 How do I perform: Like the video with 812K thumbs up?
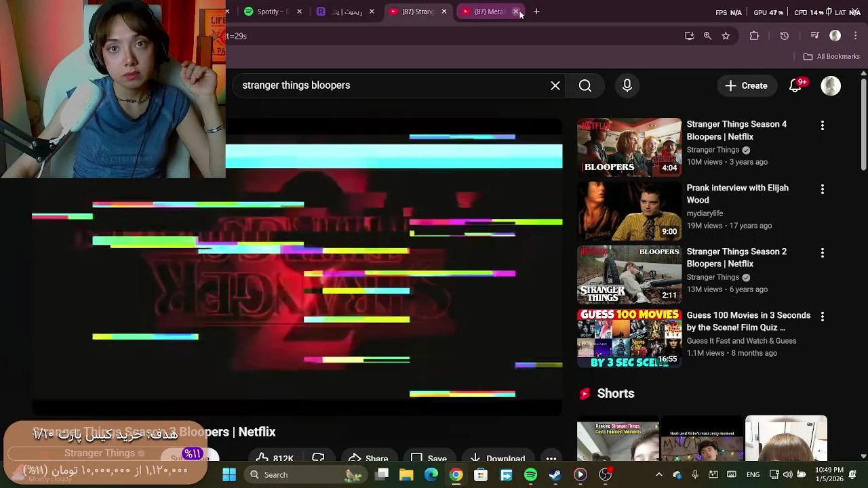[x=275, y=459]
